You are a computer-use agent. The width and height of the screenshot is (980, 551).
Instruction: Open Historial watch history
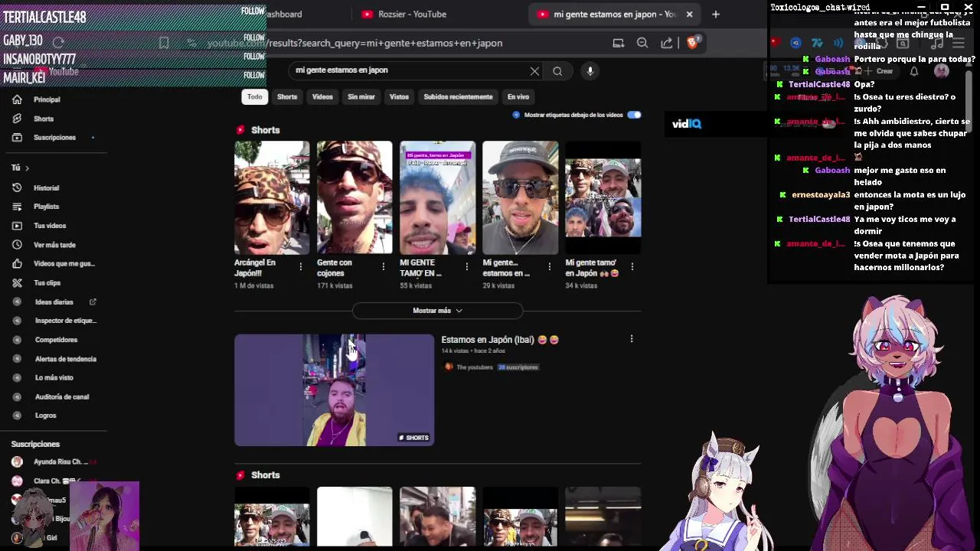pos(46,187)
